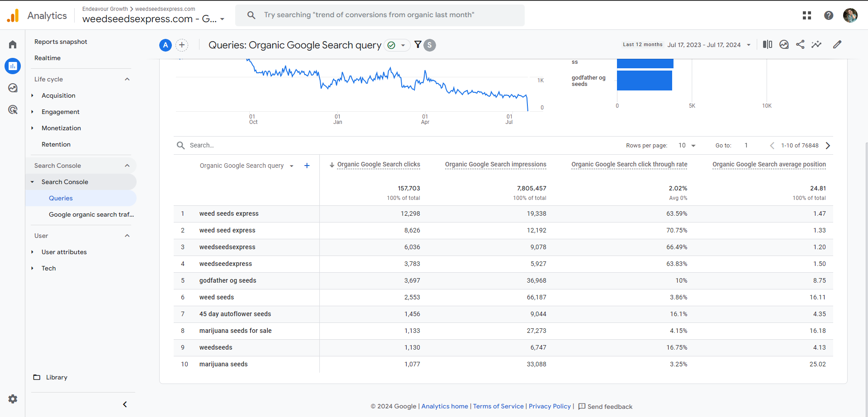The image size is (868, 417).
Task: Open the Edit report pencil icon
Action: (837, 44)
